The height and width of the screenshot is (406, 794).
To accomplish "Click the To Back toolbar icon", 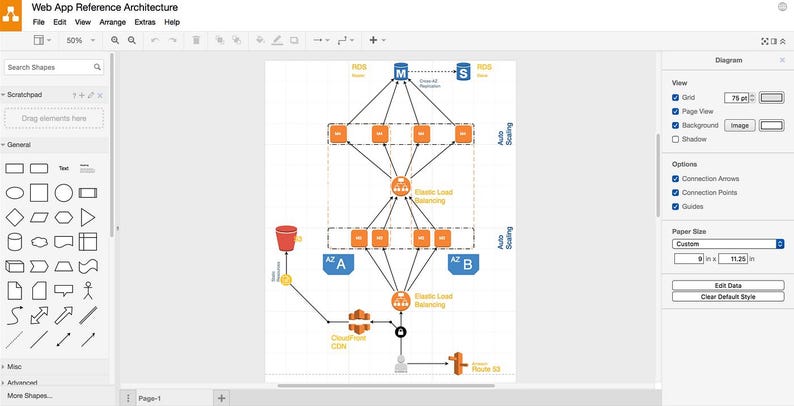I will click(236, 40).
